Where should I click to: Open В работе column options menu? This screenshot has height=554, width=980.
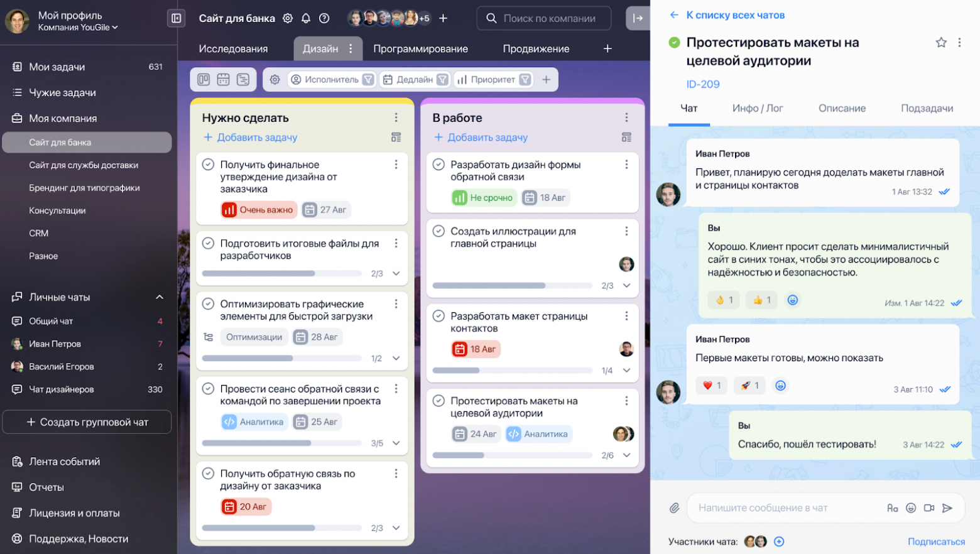tap(626, 117)
